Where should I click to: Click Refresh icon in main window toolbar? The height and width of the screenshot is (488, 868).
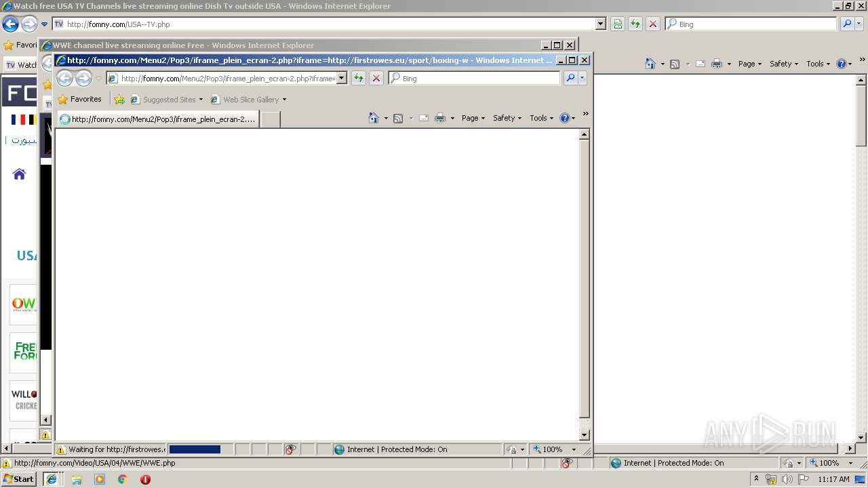click(635, 24)
